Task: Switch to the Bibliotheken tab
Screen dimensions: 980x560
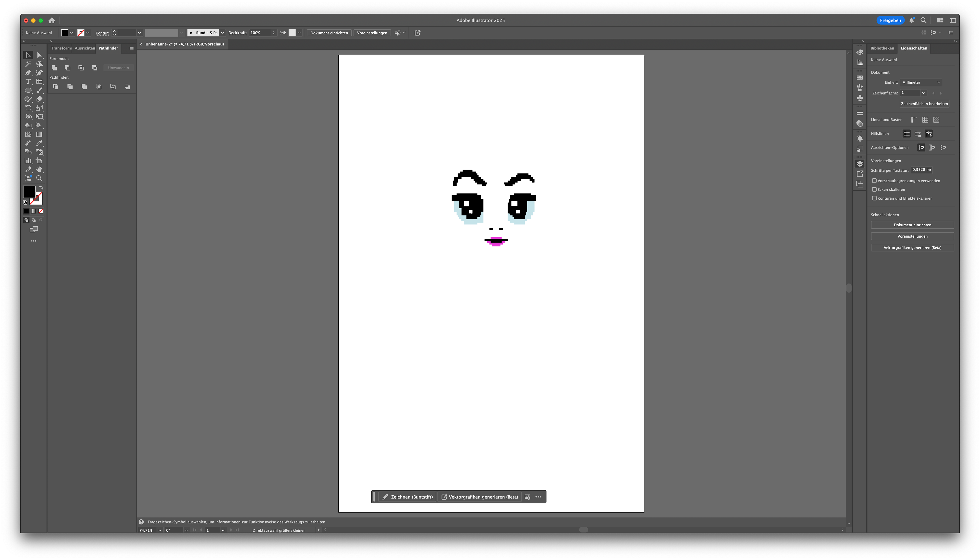Action: pyautogui.click(x=882, y=48)
